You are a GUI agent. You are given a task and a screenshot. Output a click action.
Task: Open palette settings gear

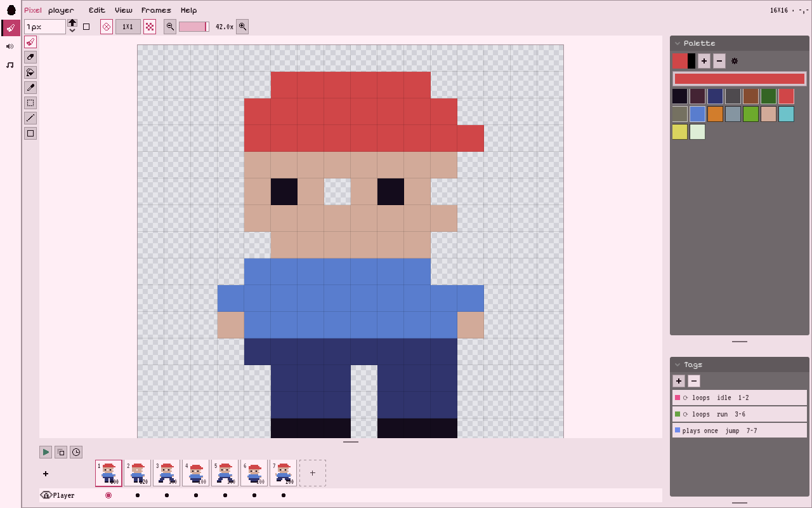click(x=735, y=61)
